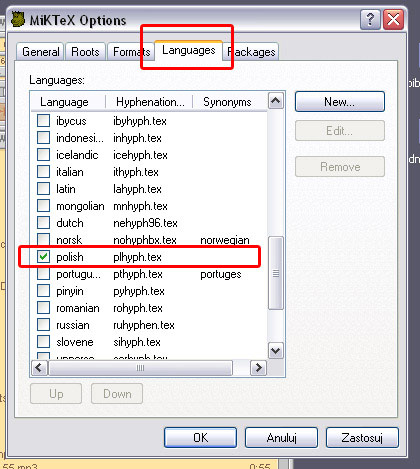Check the mongolian language checkbox
This screenshot has height=469, width=420.
coord(43,205)
